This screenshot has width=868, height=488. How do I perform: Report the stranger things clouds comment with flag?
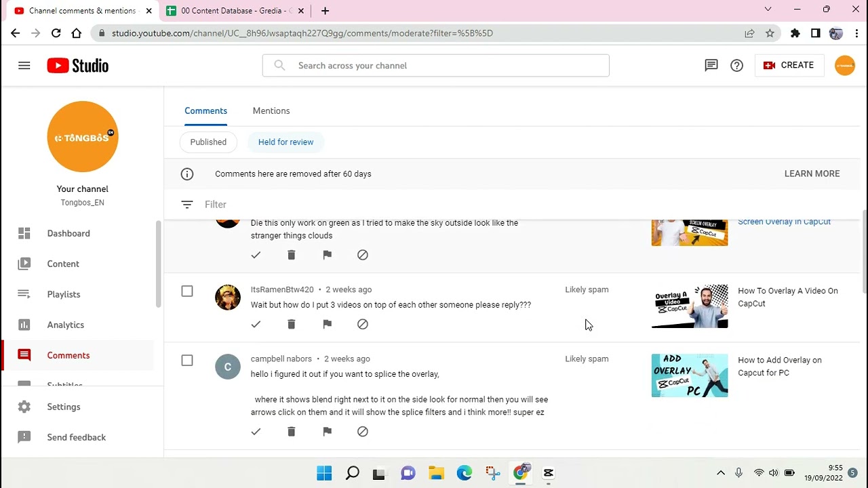(x=328, y=255)
